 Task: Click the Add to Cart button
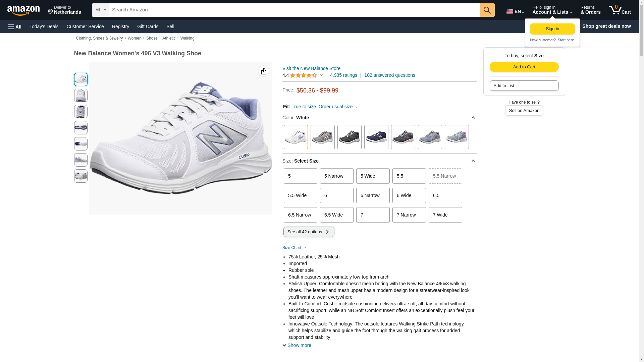click(524, 67)
